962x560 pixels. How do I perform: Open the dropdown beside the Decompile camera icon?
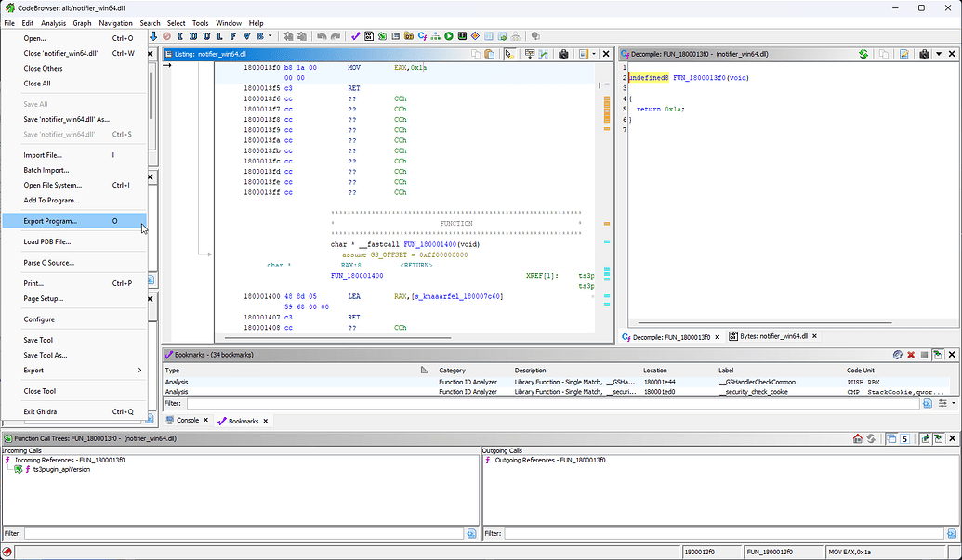coord(939,53)
